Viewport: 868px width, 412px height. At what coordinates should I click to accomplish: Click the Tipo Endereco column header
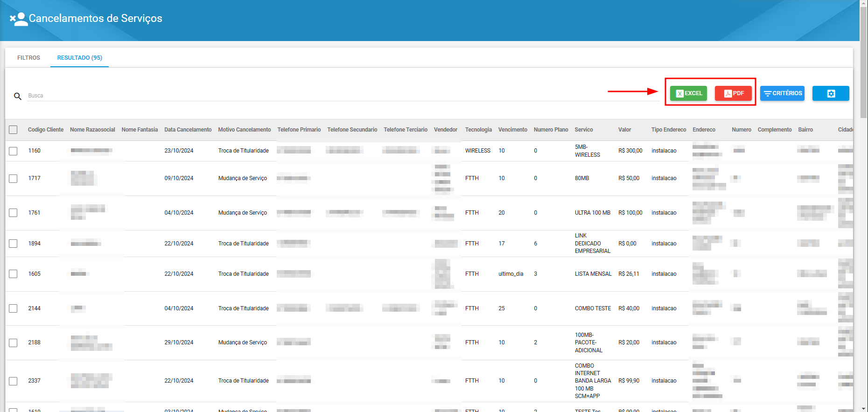point(669,130)
